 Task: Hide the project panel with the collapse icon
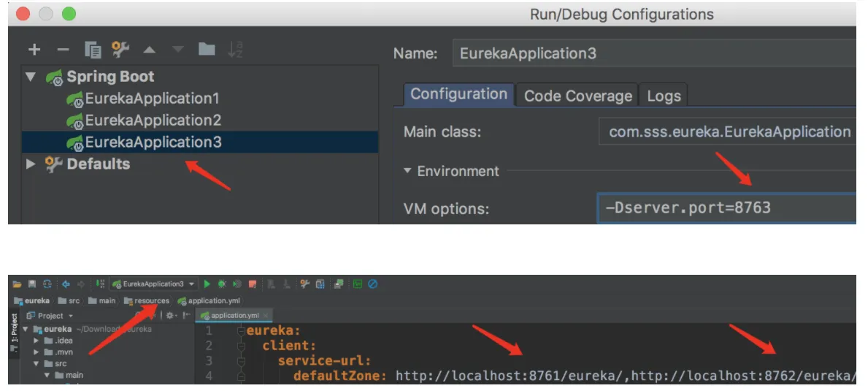pos(187,316)
